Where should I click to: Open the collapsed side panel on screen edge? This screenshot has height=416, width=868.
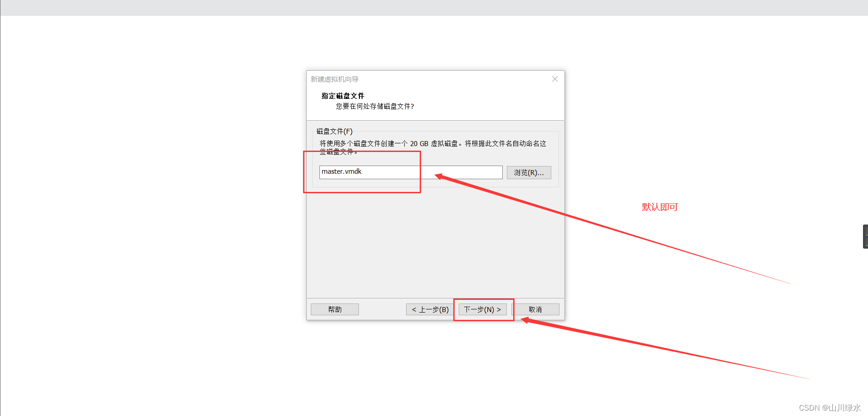point(865,236)
